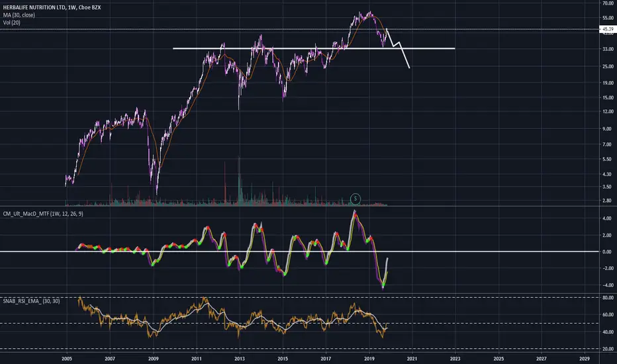Screen dimensions: 617x364
Task: Click the MACD axis -2.00 label
Action: (x=606, y=269)
